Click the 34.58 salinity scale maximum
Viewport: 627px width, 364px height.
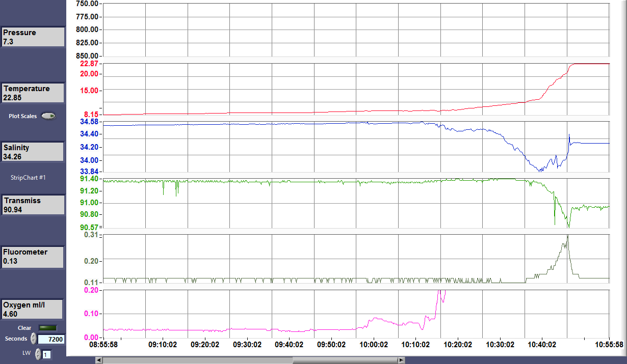[x=89, y=122]
